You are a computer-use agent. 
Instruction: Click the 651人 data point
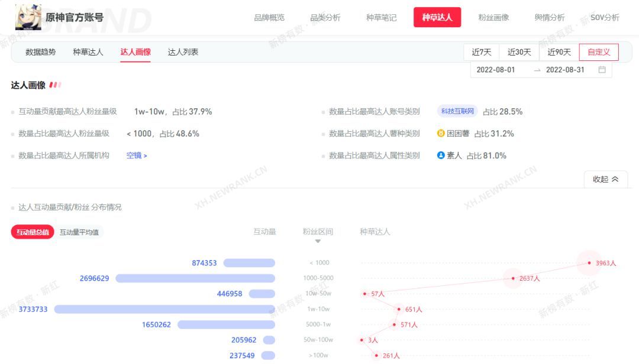399,310
